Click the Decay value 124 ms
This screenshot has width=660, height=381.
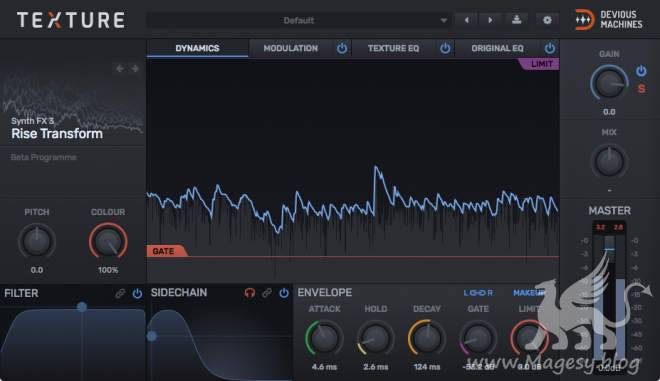pyautogui.click(x=427, y=367)
